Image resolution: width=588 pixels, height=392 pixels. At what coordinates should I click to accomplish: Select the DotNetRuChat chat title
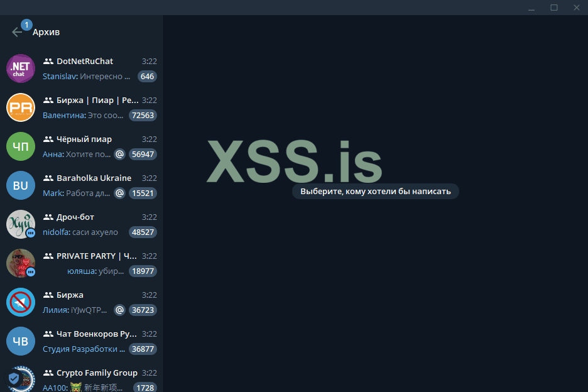85,61
